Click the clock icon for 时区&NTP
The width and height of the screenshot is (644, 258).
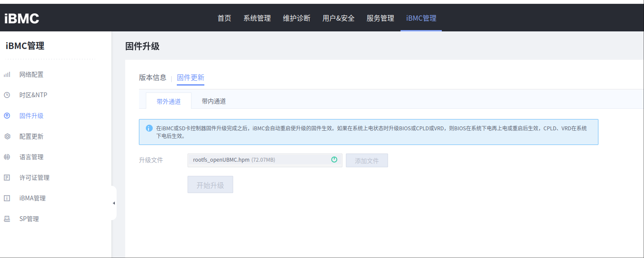(x=7, y=95)
